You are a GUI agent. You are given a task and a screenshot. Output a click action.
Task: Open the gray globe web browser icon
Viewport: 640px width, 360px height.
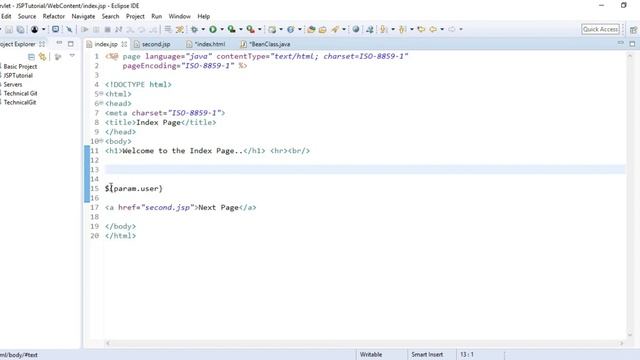point(356,29)
